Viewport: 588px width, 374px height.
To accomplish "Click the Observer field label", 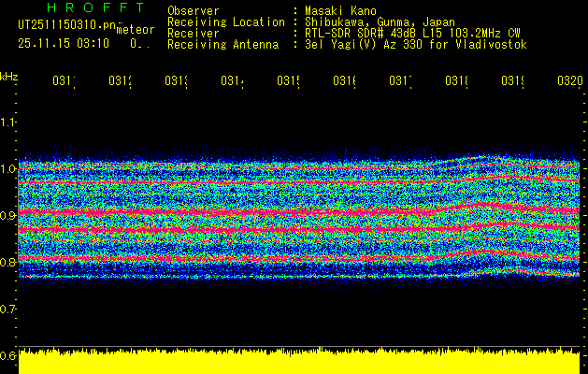I will [194, 10].
